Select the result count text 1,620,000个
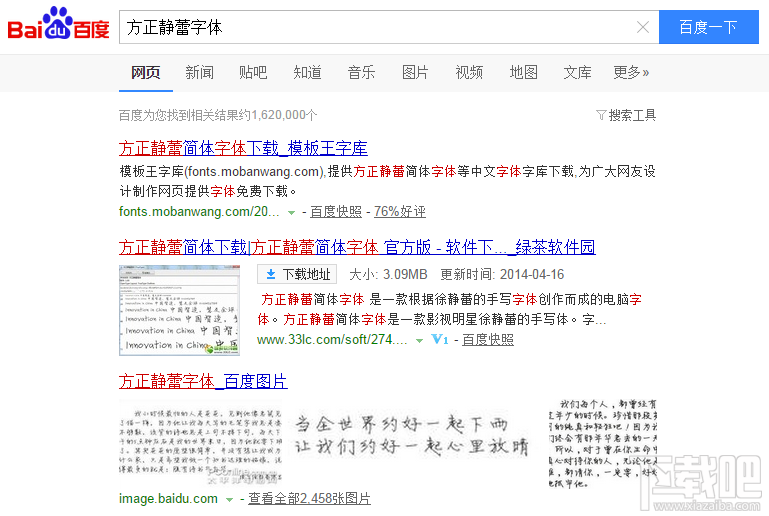The image size is (769, 516). point(284,115)
